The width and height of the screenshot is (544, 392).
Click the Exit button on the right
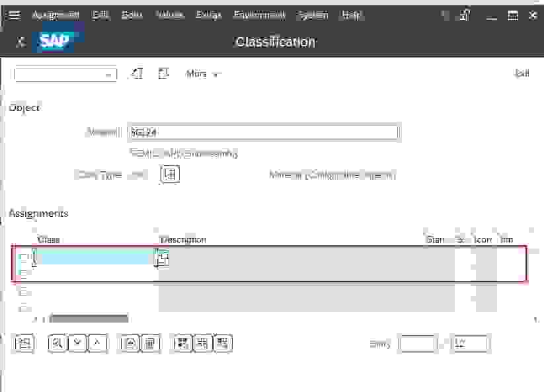click(523, 73)
